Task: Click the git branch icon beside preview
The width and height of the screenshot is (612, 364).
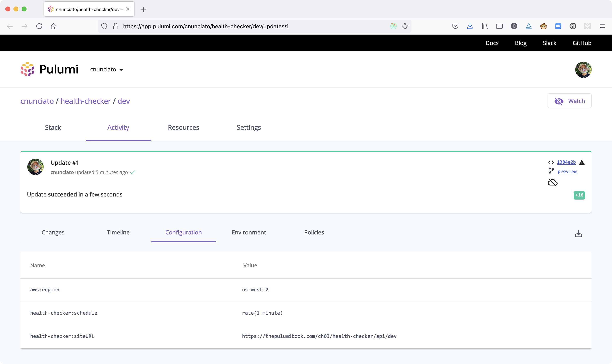Action: (x=551, y=171)
